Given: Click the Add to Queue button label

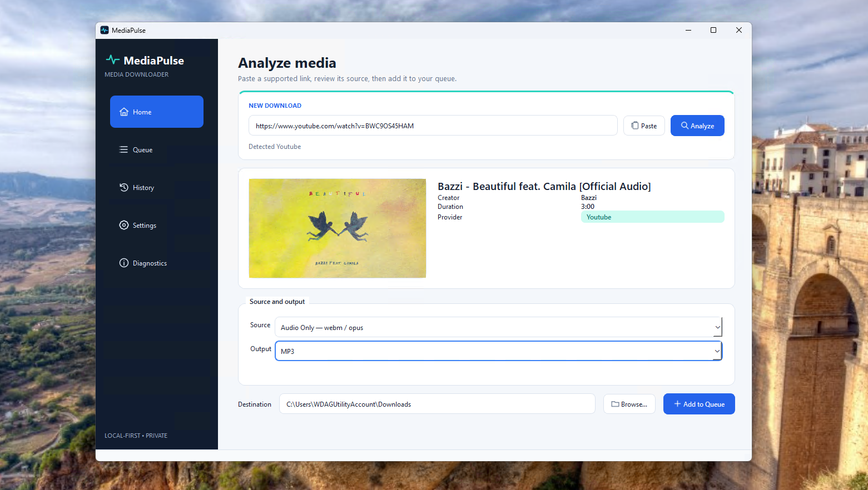Looking at the screenshot, I should [x=704, y=404].
